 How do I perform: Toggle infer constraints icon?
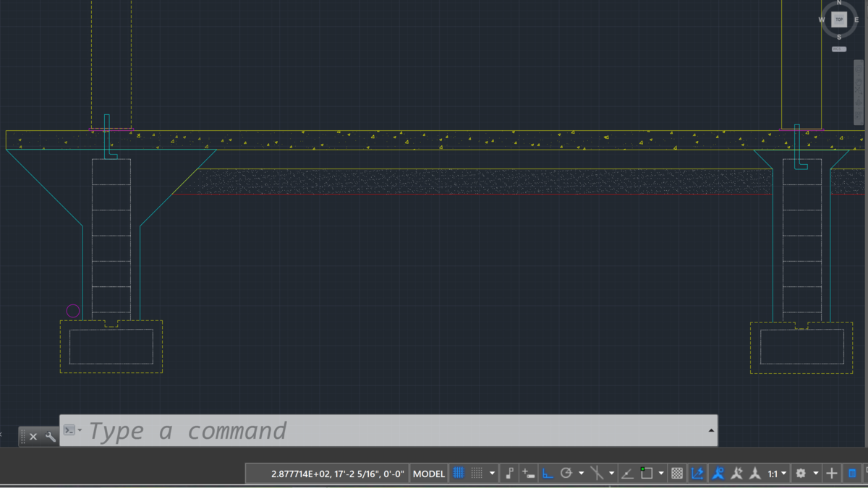coord(509,474)
